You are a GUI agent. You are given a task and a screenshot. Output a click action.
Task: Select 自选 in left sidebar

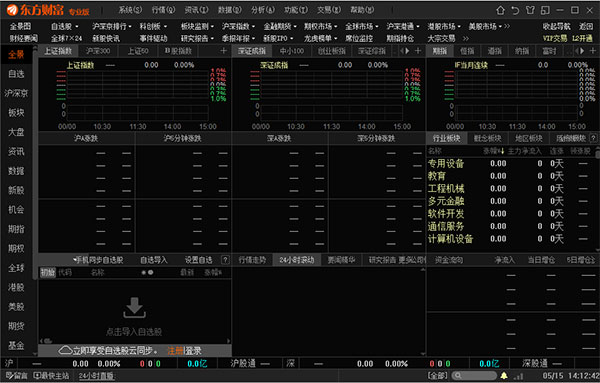(16, 74)
